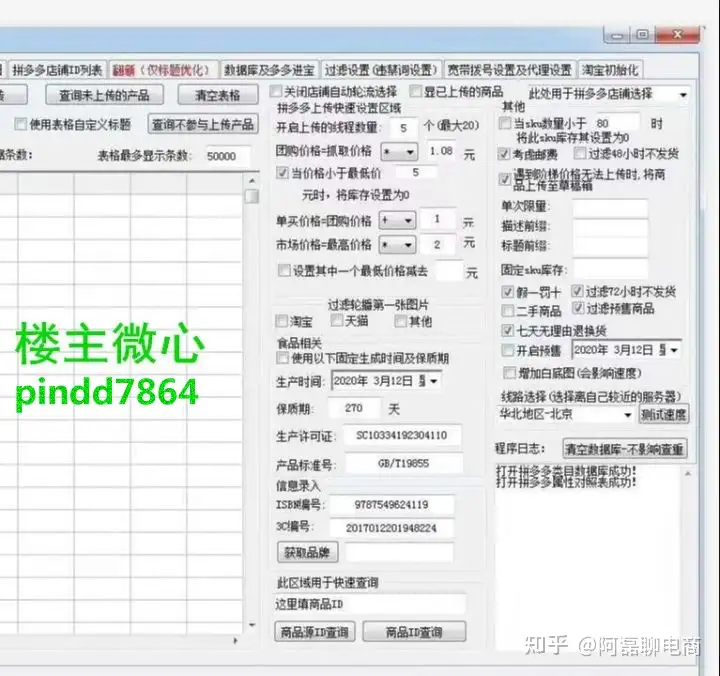Toggle 过滤72小时不发货 checkbox
Screen dimensions: 720x676
577,291
